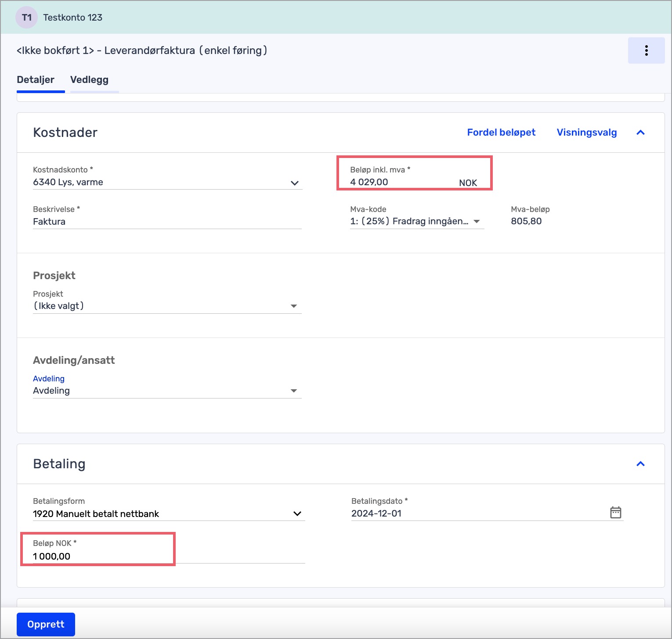Open the three-dot more options menu
This screenshot has height=639, width=672.
point(646,50)
